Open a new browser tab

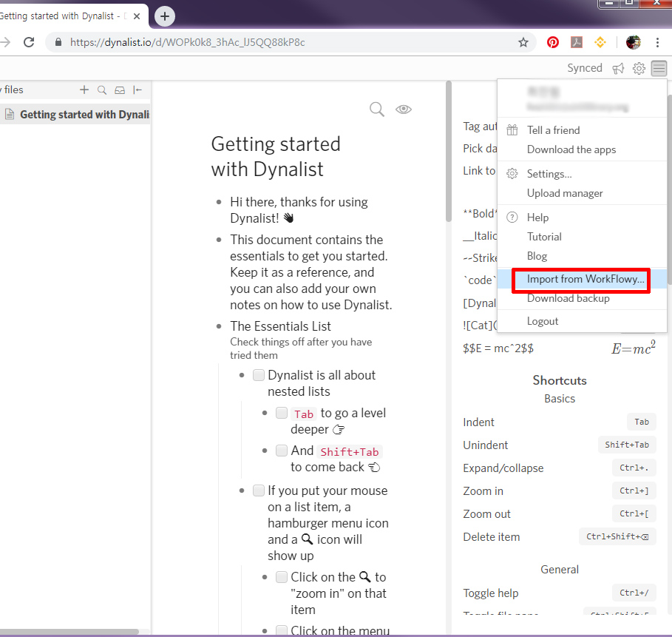[x=165, y=17]
